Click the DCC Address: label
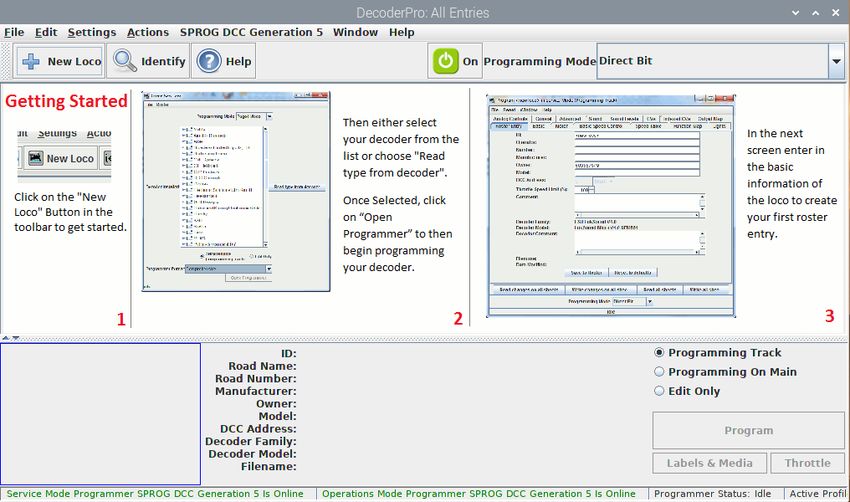This screenshot has width=850, height=502. point(258,429)
